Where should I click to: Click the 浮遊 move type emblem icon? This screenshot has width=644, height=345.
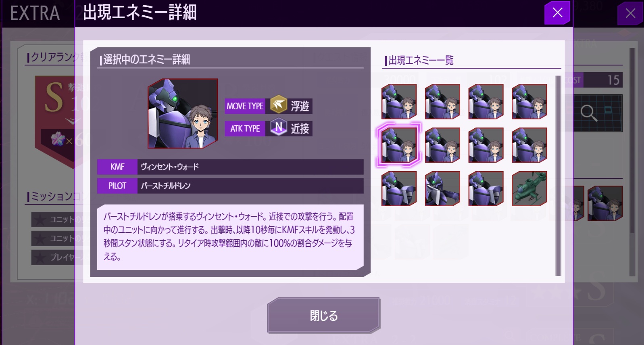(278, 105)
